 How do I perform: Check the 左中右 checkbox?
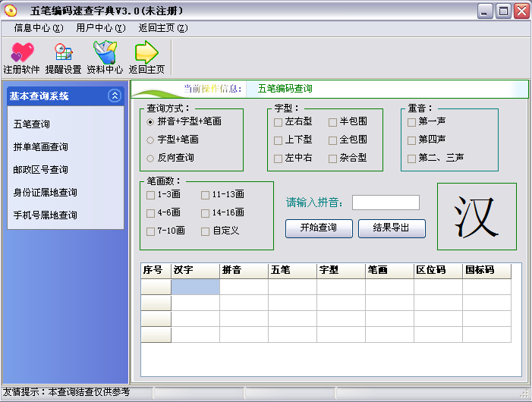coord(278,159)
